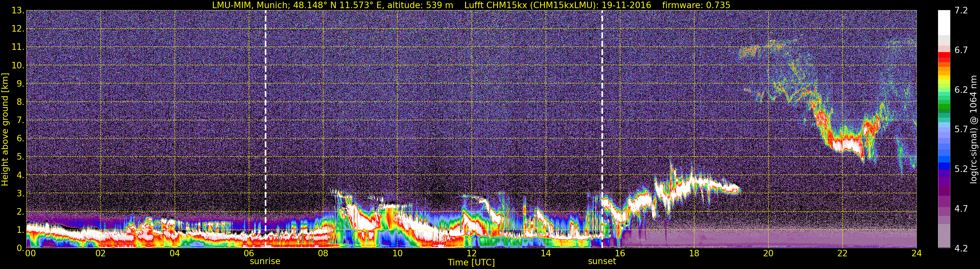The width and height of the screenshot is (980, 269).
Task: Click the colorbar tick label 6.2
Action: (x=961, y=90)
